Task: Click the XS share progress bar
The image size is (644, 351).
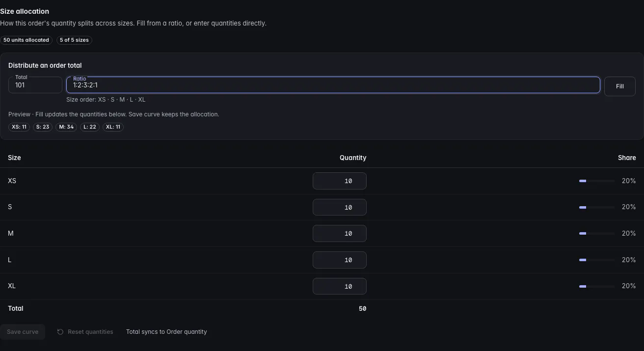Action: click(x=597, y=181)
